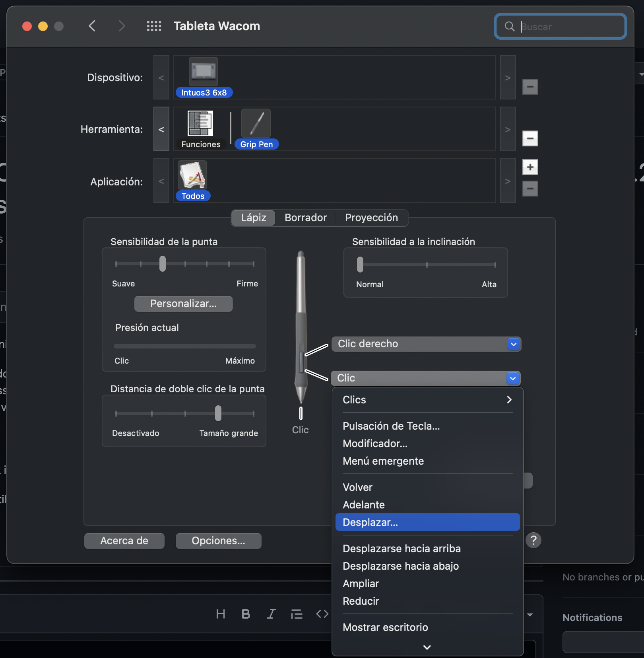The height and width of the screenshot is (658, 644).
Task: Choose Ampliar from menu
Action: [427, 584]
